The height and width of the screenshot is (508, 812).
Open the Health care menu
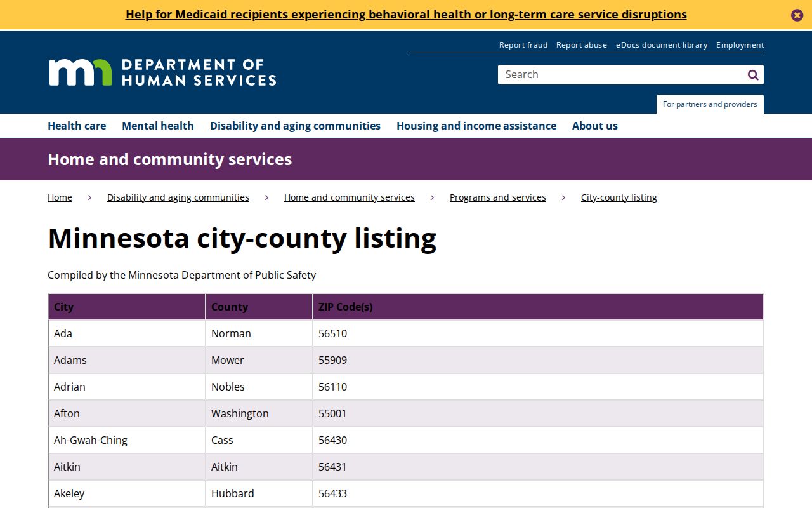(x=77, y=126)
